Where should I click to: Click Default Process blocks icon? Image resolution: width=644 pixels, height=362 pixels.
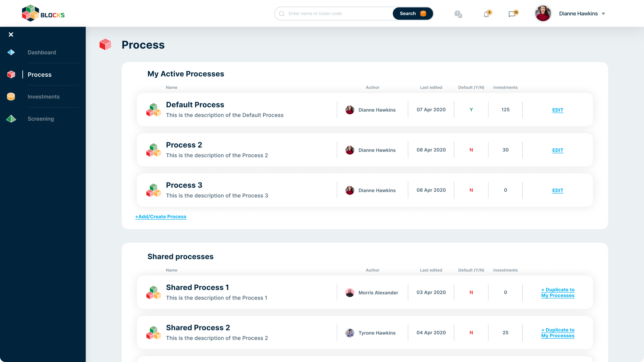pos(153,110)
